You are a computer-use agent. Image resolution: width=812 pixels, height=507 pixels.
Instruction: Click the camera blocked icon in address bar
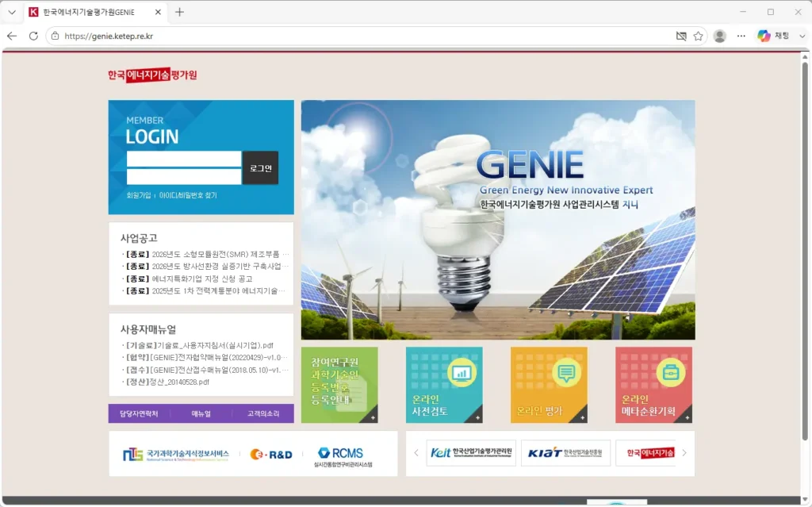tap(681, 36)
